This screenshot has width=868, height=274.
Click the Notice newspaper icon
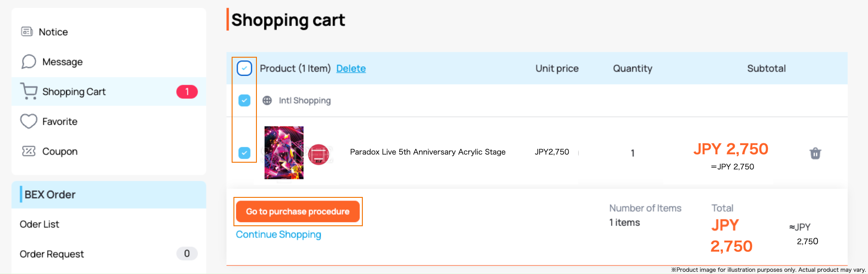27,32
